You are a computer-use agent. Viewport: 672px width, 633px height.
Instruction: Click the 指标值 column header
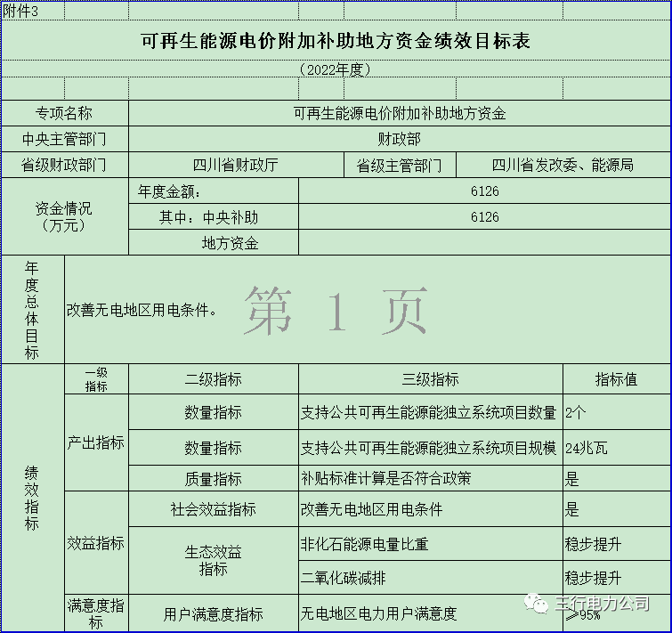coord(616,379)
